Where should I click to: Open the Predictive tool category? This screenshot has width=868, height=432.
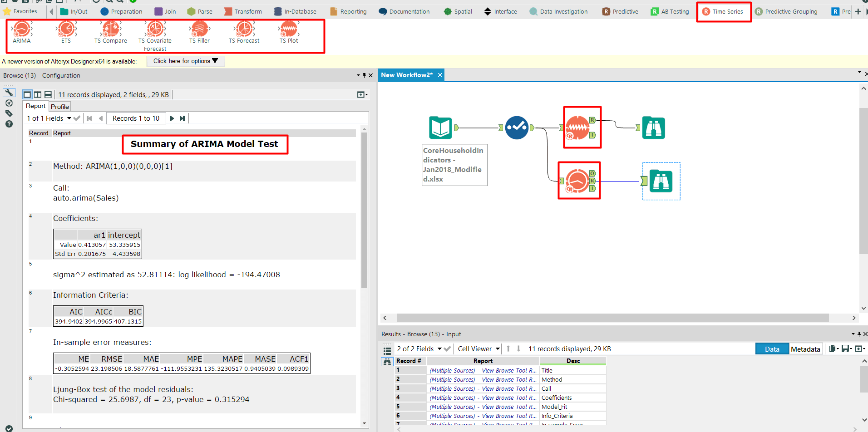pos(621,12)
